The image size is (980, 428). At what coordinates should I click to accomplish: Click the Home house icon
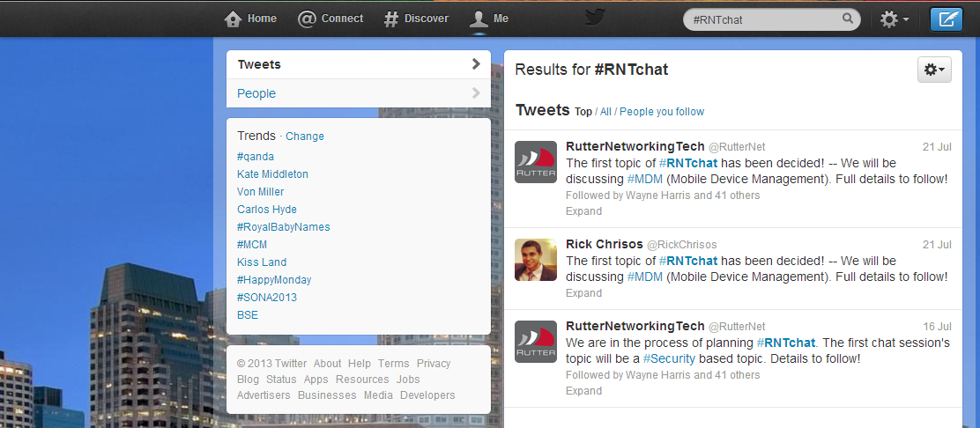click(x=233, y=18)
